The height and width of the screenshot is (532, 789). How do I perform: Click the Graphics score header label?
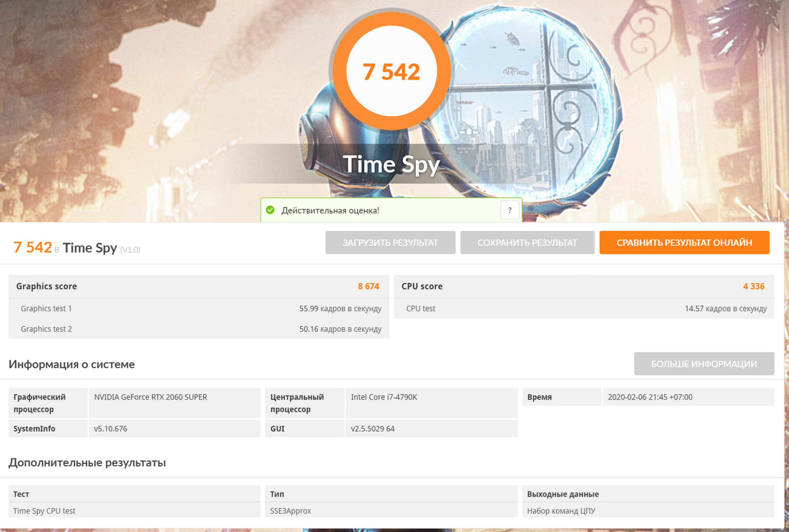pos(47,286)
